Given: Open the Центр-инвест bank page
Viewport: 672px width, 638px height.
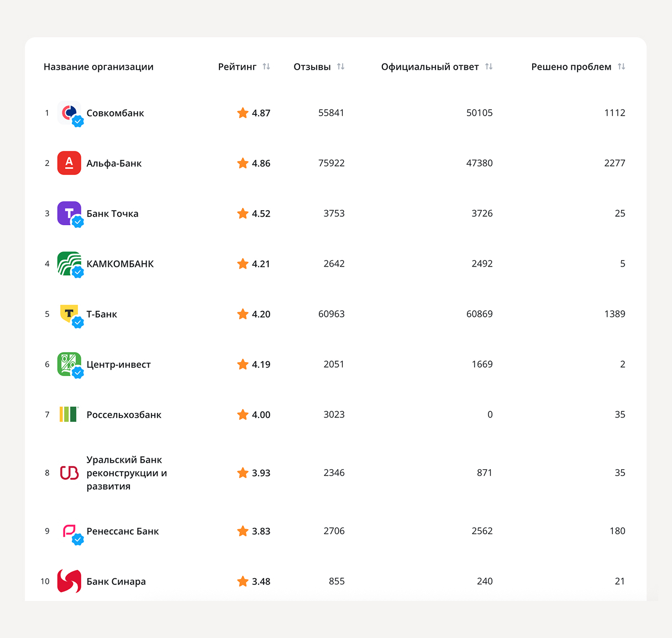Looking at the screenshot, I should [x=118, y=364].
